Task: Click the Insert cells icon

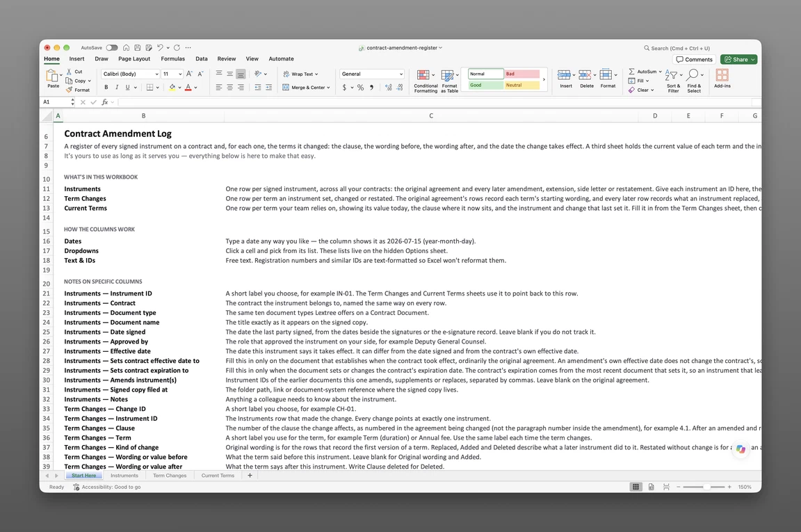Action: [564, 75]
